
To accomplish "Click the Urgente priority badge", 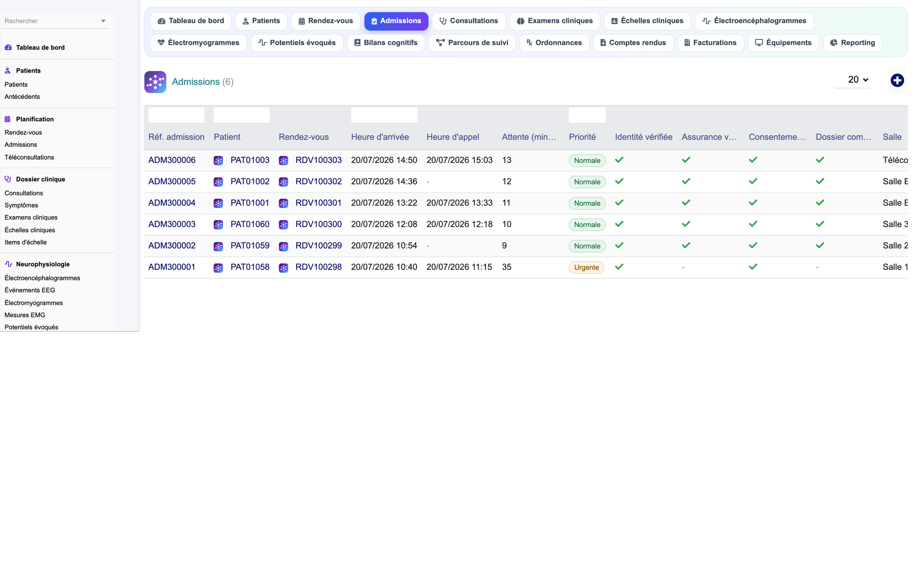I will pos(586,267).
